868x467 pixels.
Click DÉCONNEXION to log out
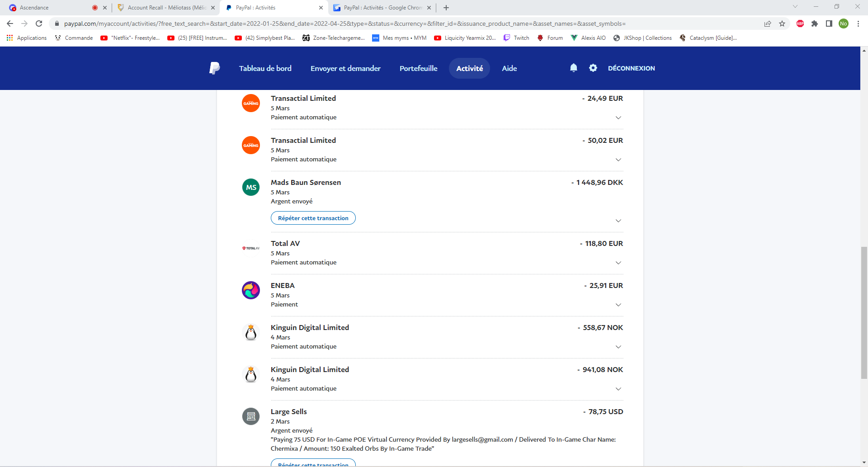click(632, 68)
